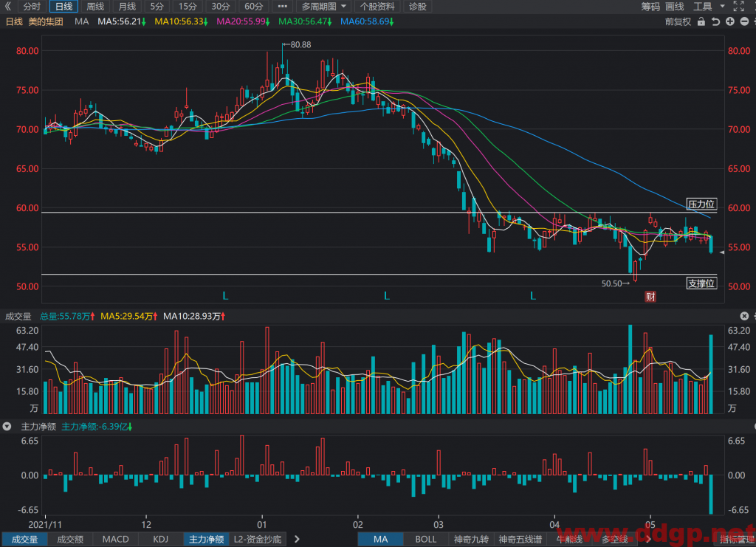Click the 财 financial marker icon
The width and height of the screenshot is (756, 547).
click(x=650, y=297)
